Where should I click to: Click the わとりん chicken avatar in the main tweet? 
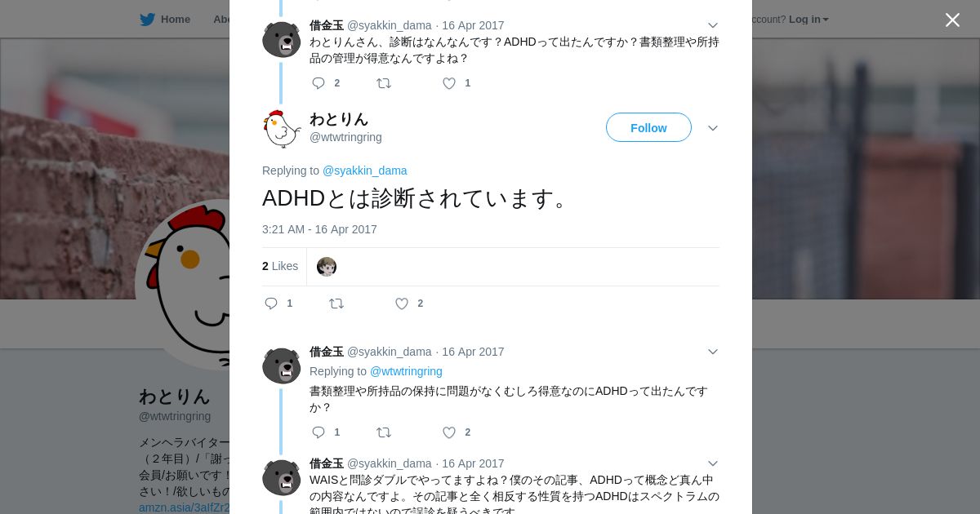click(x=282, y=129)
